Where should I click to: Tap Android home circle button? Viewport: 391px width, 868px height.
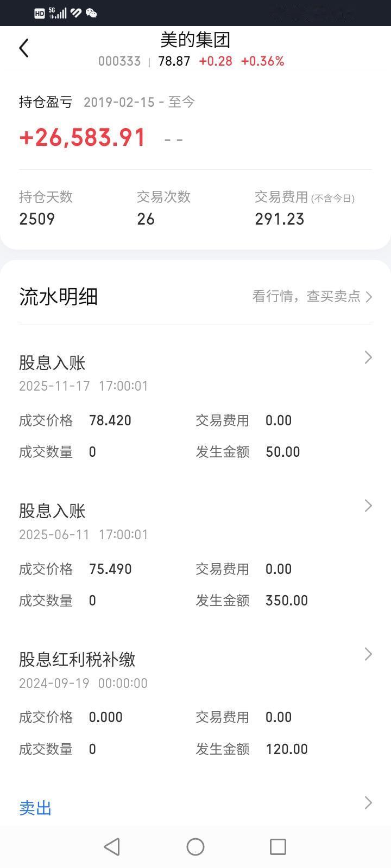click(x=195, y=846)
